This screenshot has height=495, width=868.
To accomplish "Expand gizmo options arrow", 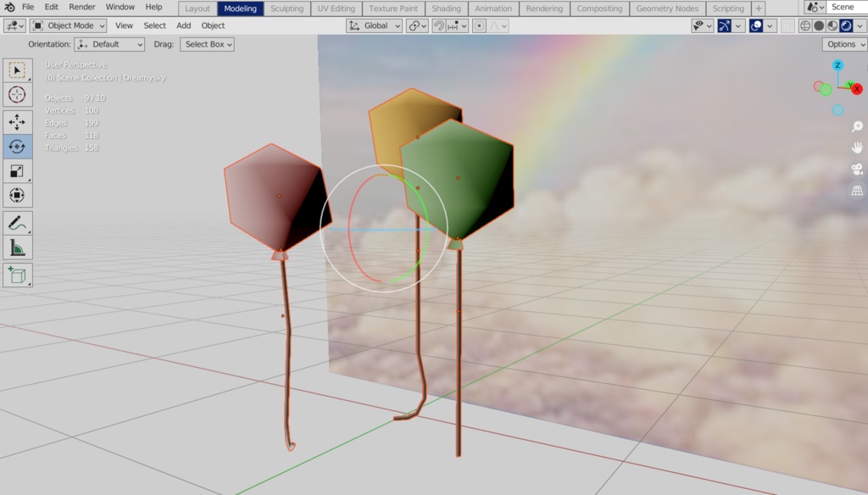I will coord(738,25).
